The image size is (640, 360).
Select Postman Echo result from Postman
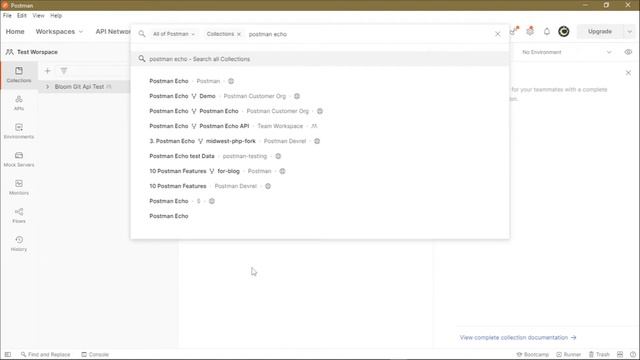pos(320,81)
